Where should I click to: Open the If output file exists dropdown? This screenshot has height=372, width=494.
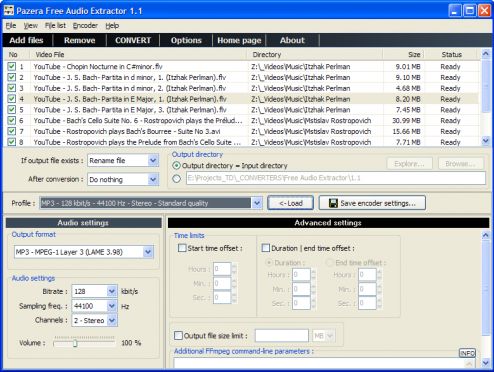[x=153, y=160]
